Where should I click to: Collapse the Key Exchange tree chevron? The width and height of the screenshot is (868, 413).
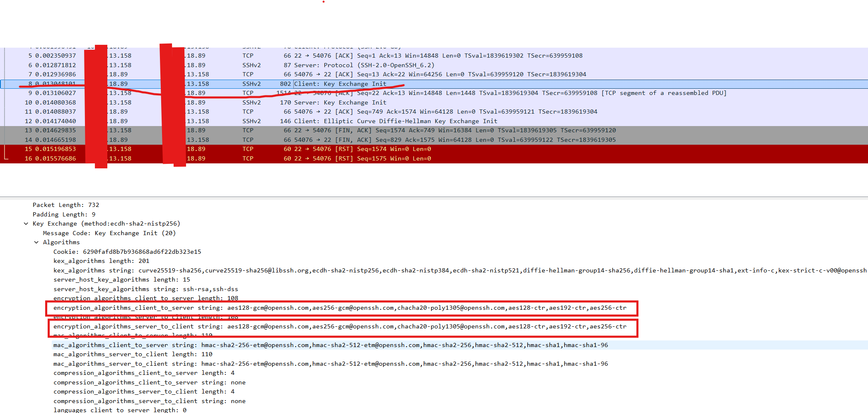click(26, 224)
